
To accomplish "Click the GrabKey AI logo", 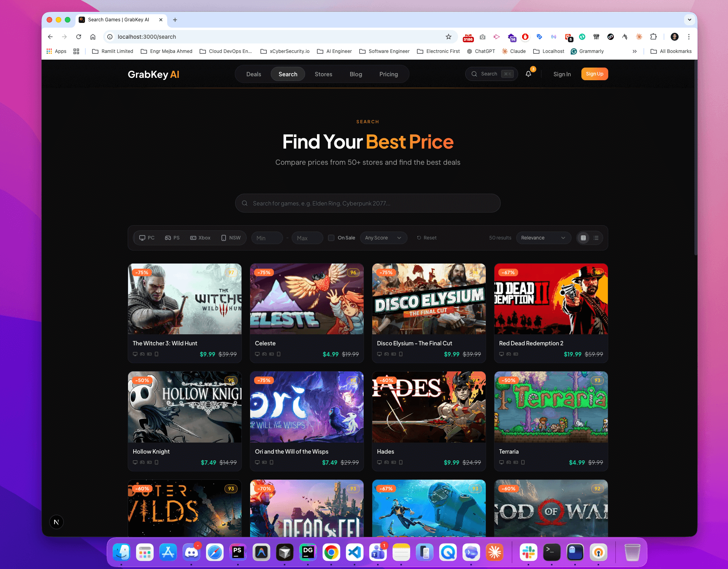I will pos(154,74).
